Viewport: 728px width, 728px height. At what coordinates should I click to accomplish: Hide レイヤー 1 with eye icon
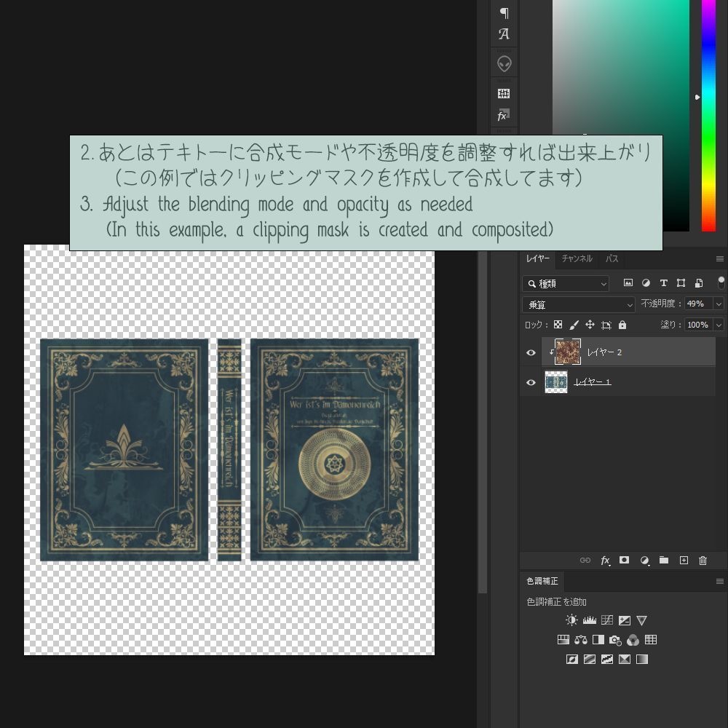pos(531,383)
